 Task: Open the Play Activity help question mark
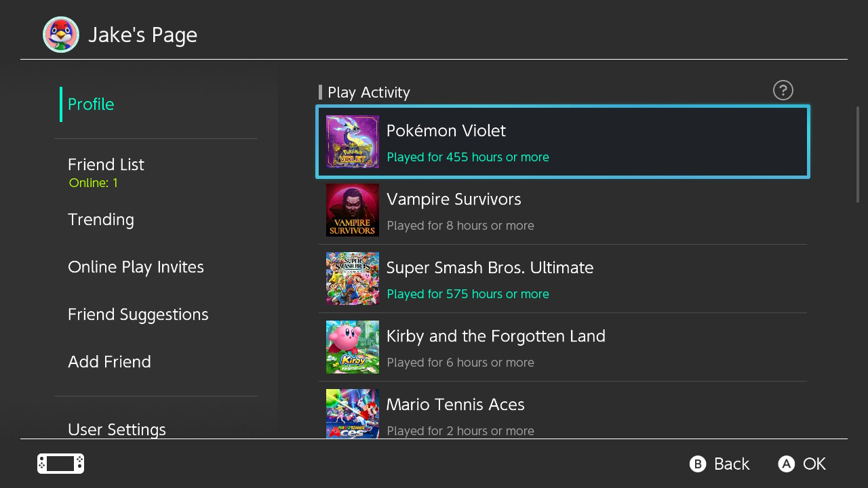pos(783,90)
